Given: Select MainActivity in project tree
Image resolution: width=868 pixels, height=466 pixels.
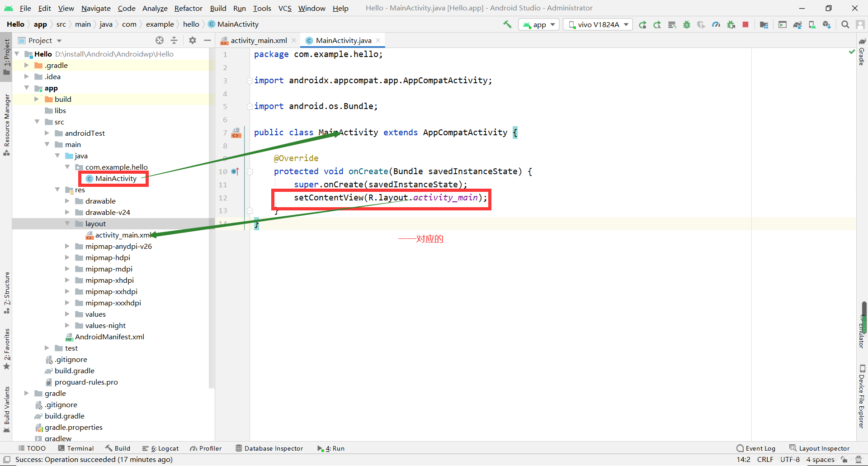Looking at the screenshot, I should [116, 178].
